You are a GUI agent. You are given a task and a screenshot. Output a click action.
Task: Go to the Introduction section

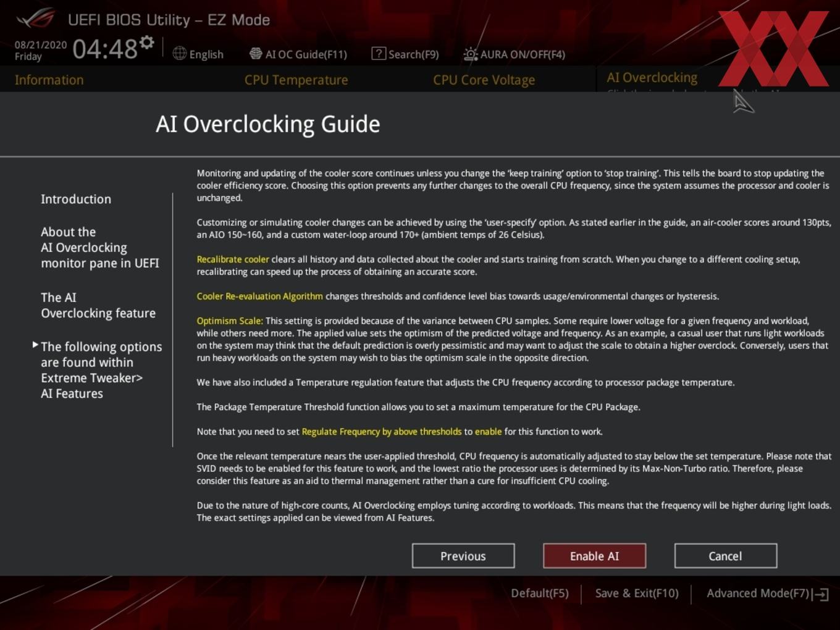pyautogui.click(x=76, y=199)
